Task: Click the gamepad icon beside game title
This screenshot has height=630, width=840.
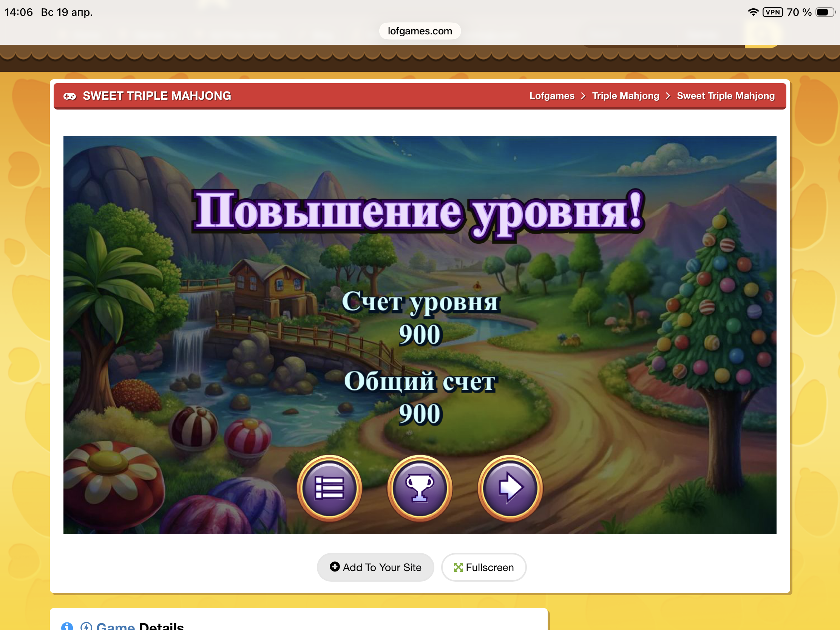Action: (x=69, y=96)
